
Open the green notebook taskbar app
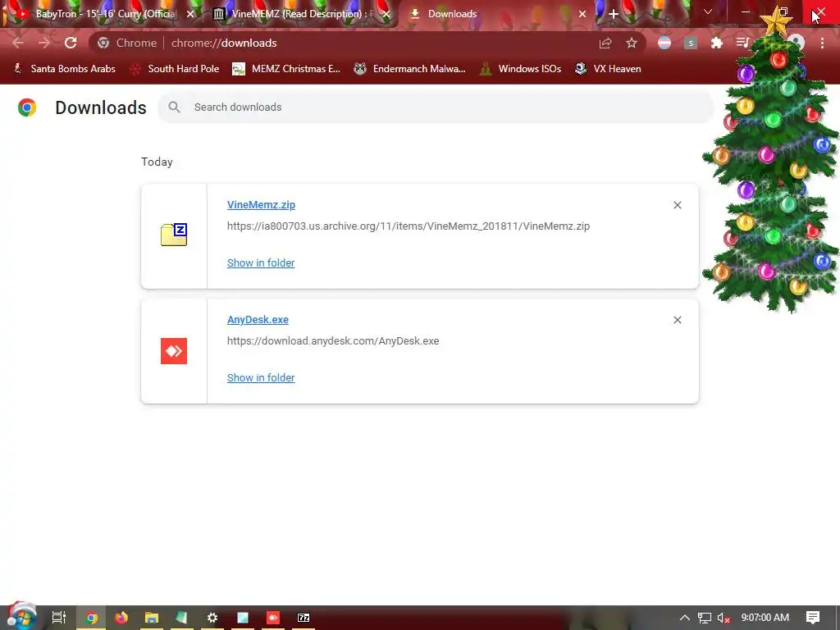point(181,618)
